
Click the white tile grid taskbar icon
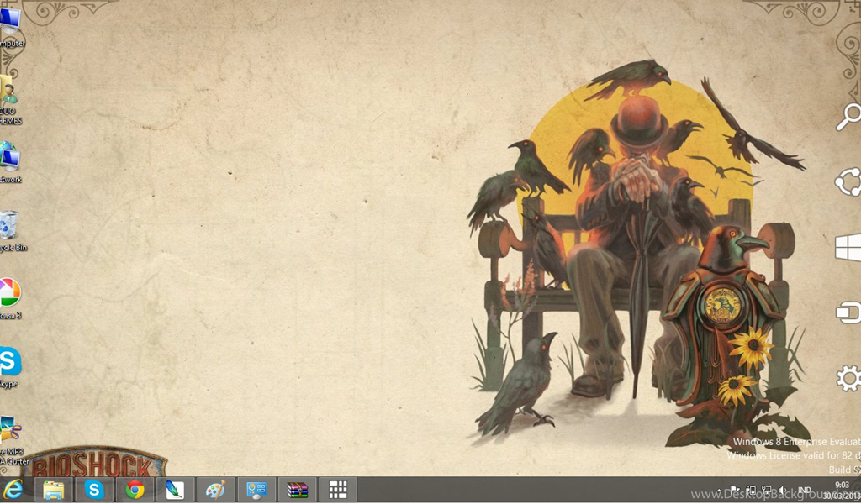click(338, 489)
